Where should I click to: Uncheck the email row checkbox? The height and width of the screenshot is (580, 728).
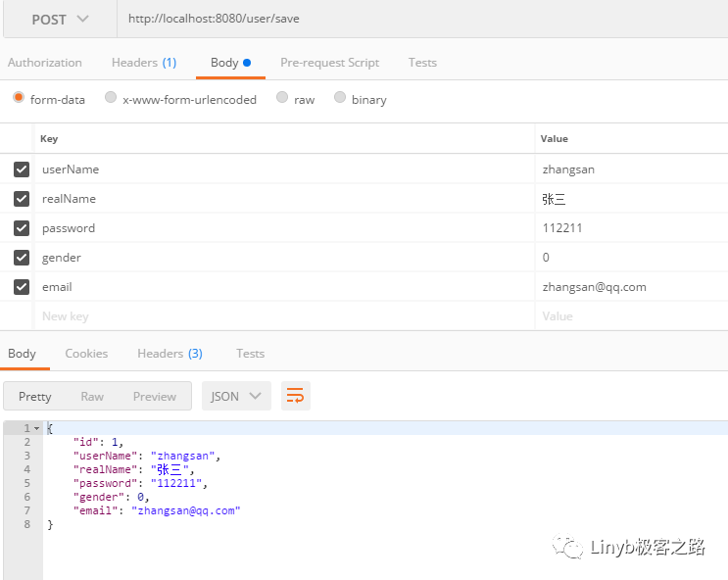click(x=22, y=287)
